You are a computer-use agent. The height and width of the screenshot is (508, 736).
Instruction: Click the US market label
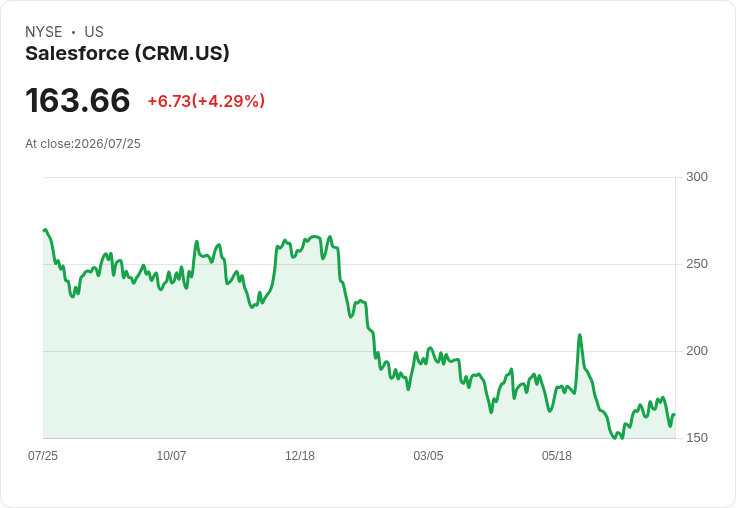[x=94, y=32]
